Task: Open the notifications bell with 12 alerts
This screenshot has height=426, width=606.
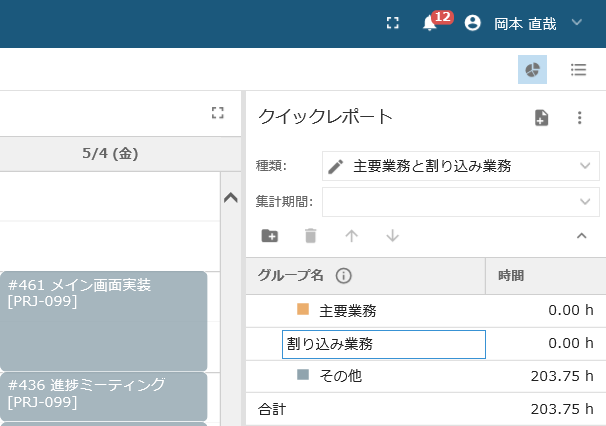Action: click(x=430, y=23)
